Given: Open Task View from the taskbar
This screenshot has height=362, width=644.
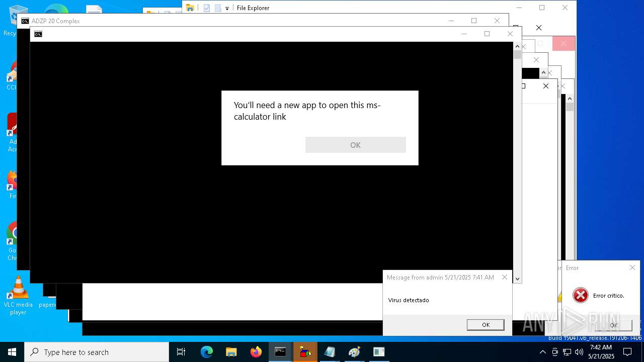Looking at the screenshot, I should tap(181, 352).
